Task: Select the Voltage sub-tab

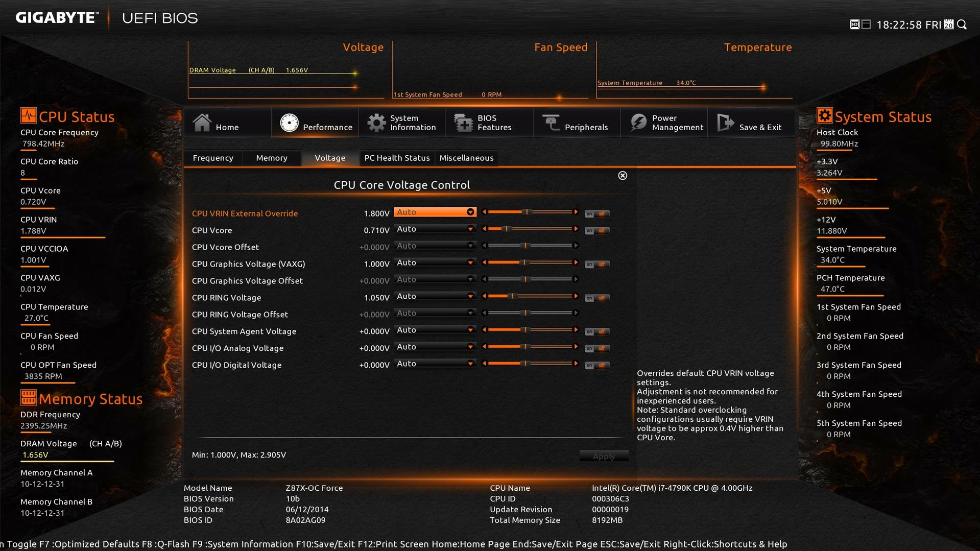Action: [330, 158]
